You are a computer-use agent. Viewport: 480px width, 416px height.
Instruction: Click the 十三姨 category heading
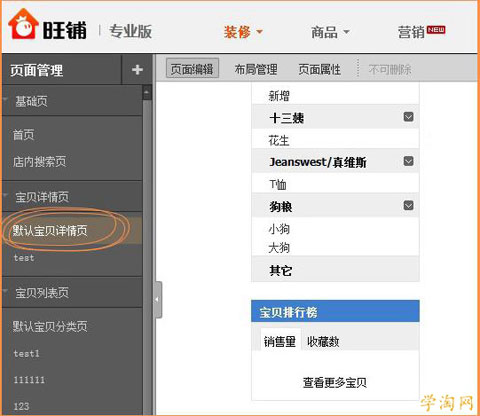pyautogui.click(x=286, y=118)
